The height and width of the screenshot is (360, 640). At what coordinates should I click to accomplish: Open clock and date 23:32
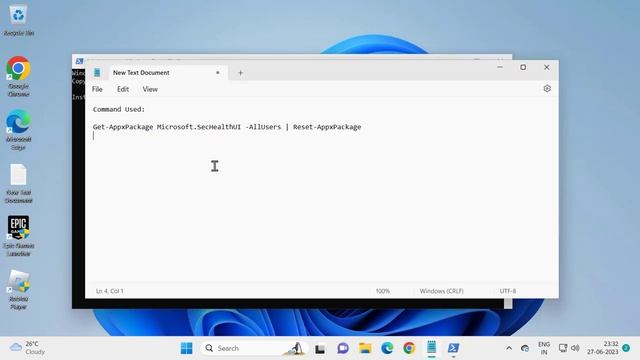(603, 348)
